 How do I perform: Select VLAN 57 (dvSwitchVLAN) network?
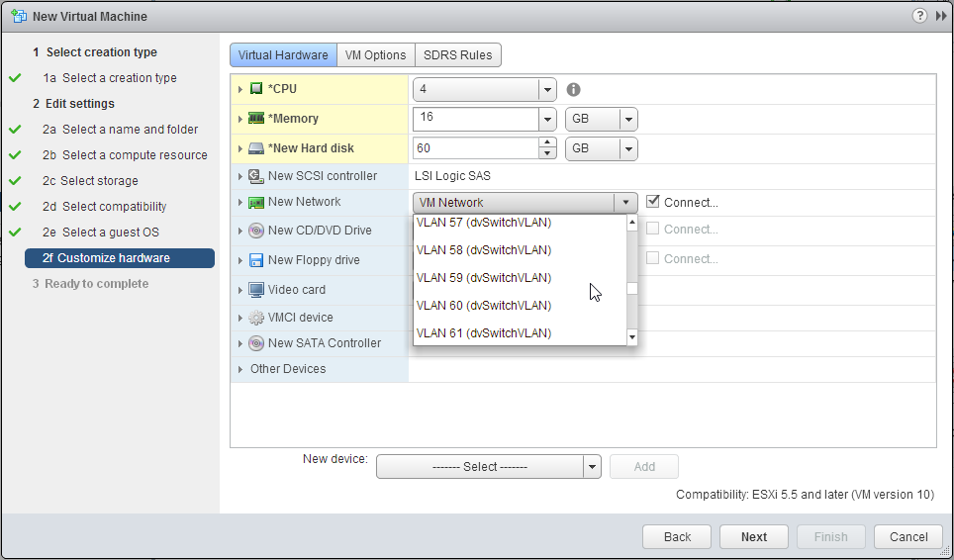520,223
